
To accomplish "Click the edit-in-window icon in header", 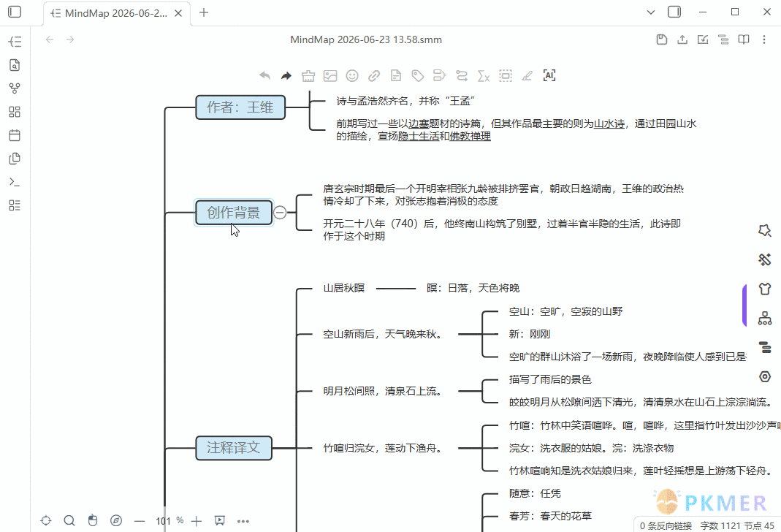I will click(703, 39).
